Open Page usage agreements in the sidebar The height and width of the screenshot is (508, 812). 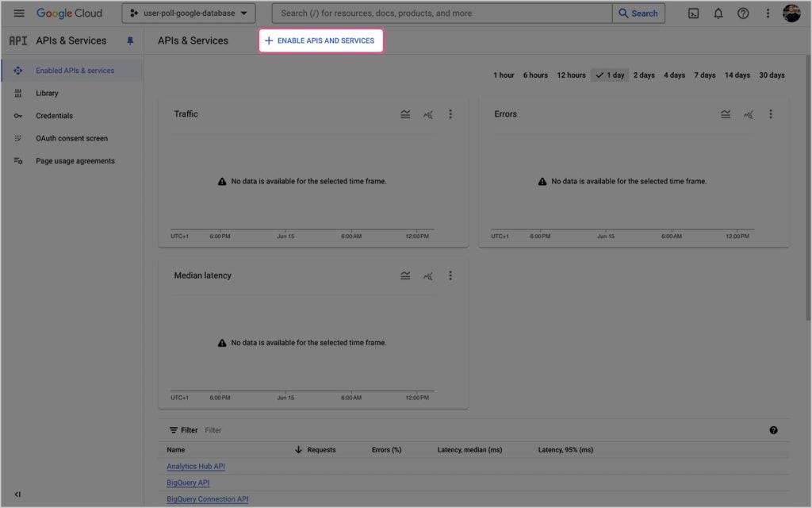[72, 160]
